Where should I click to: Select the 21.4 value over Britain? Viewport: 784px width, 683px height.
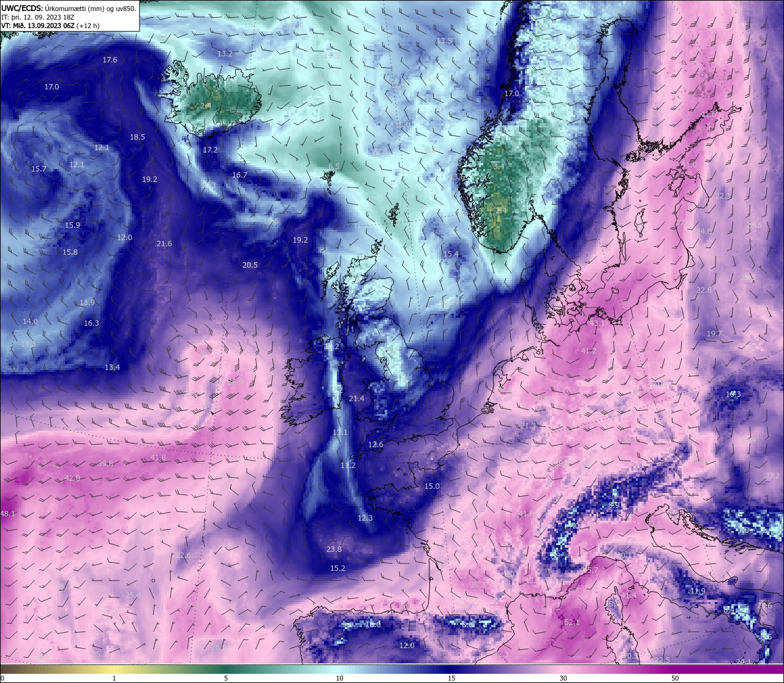[x=356, y=399]
